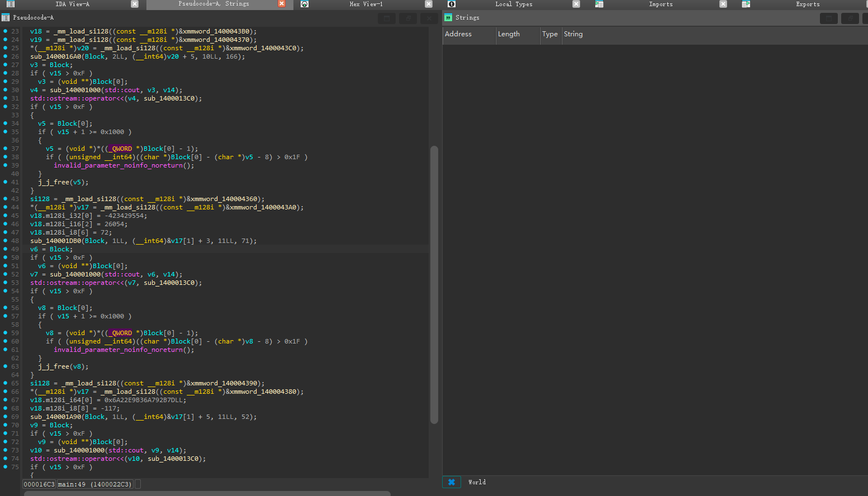Click the float button in Pseudocode-A header
868x496 pixels.
pyautogui.click(x=408, y=18)
